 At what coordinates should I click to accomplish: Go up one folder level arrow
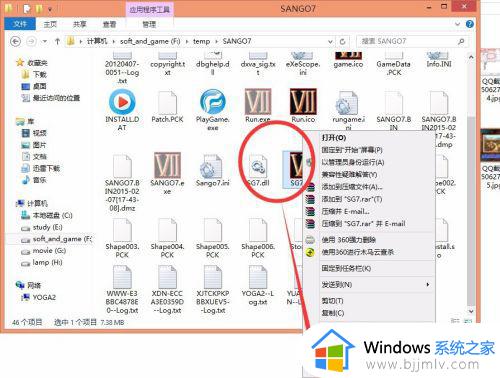[57, 41]
